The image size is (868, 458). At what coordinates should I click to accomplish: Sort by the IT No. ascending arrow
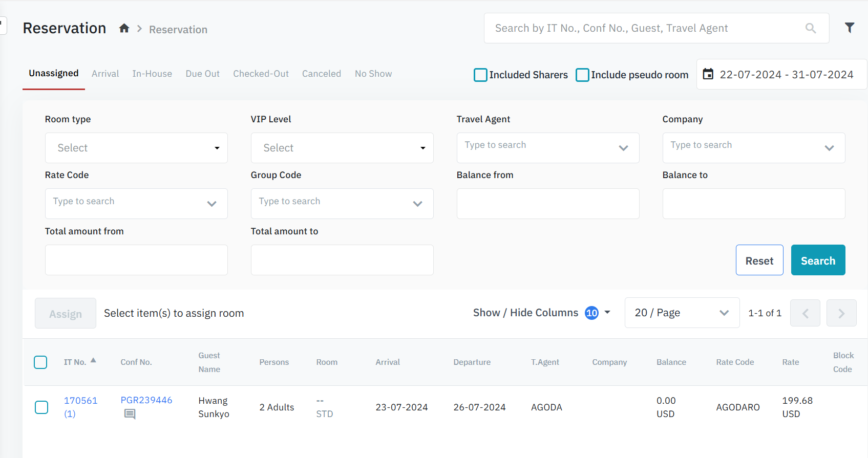coord(93,361)
